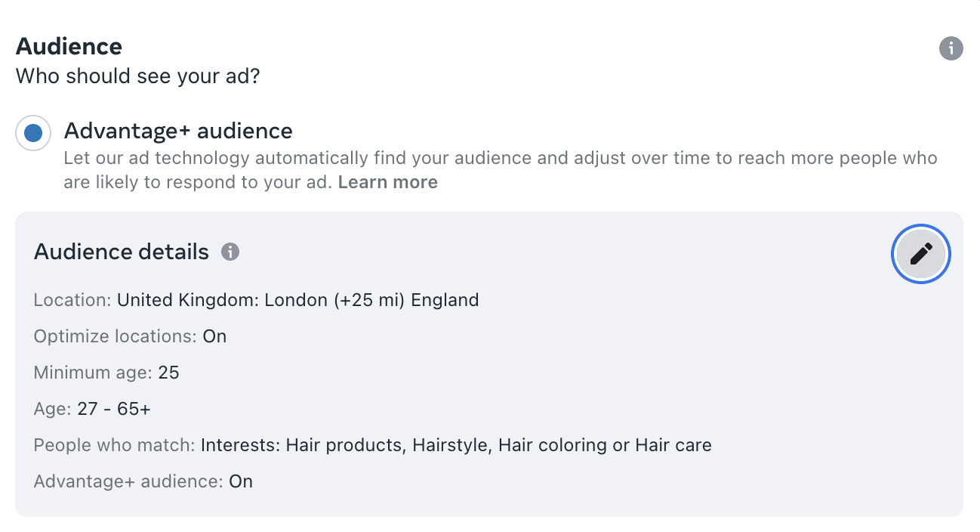Click the United Kingdom: London location value

(x=297, y=300)
